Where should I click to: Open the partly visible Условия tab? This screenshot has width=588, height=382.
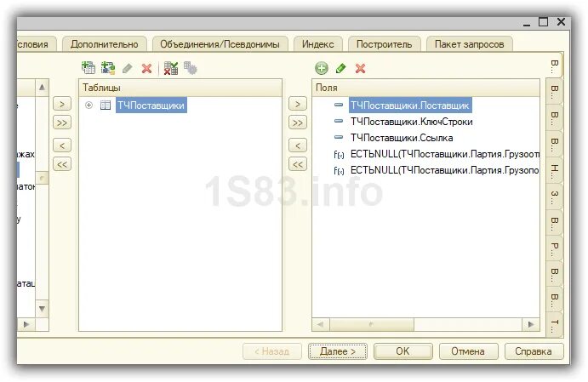tap(37, 44)
